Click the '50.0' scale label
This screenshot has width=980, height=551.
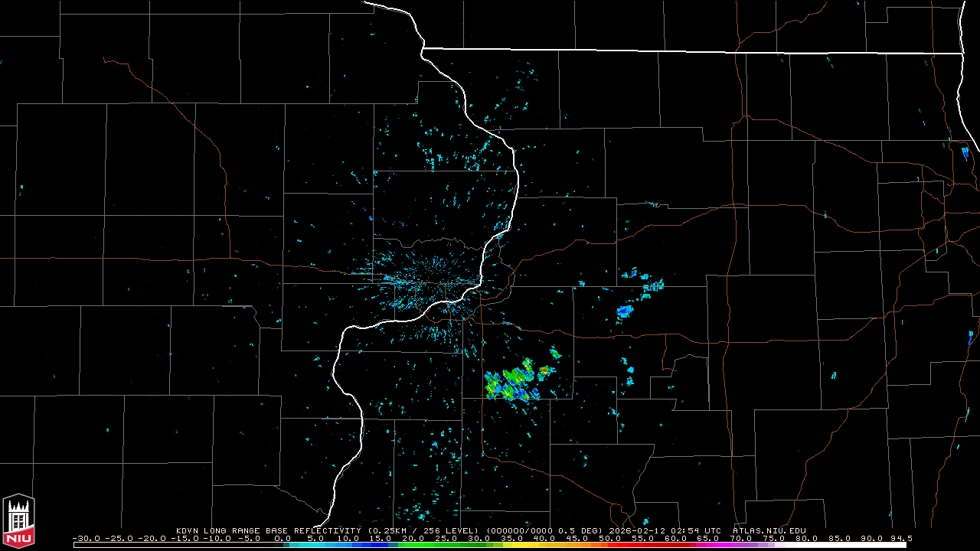pos(610,538)
